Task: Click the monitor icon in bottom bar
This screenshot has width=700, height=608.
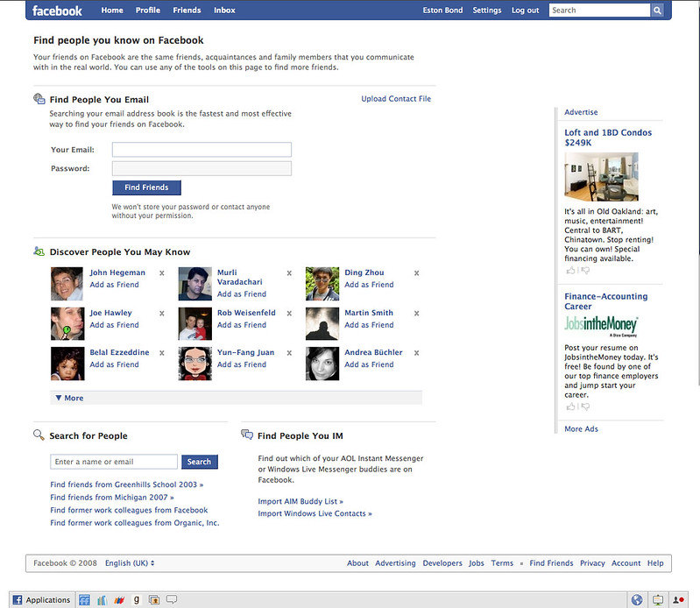Action: [658, 600]
